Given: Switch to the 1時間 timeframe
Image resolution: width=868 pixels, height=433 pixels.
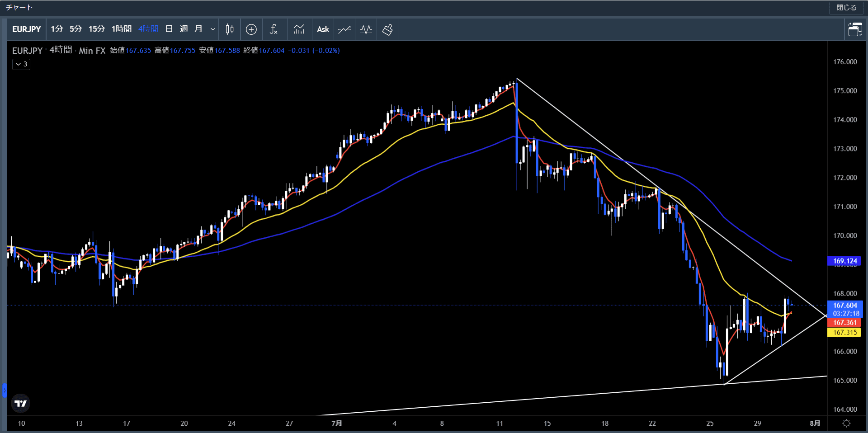Looking at the screenshot, I should 122,29.
